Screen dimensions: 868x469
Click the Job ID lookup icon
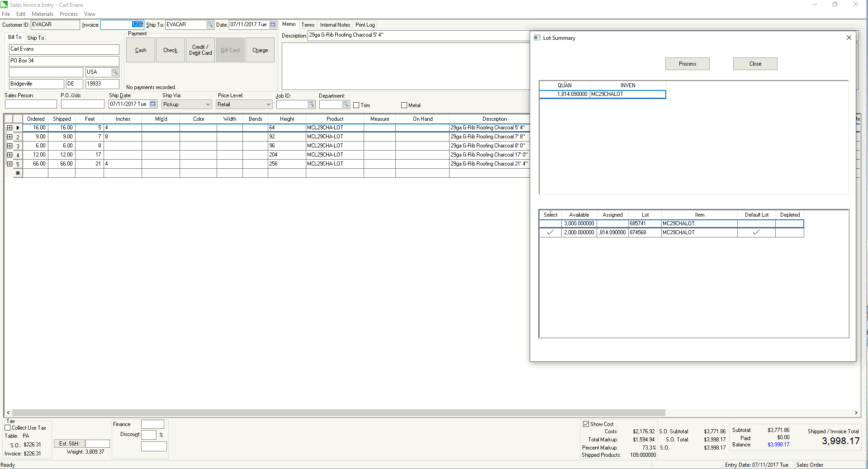[x=311, y=104]
